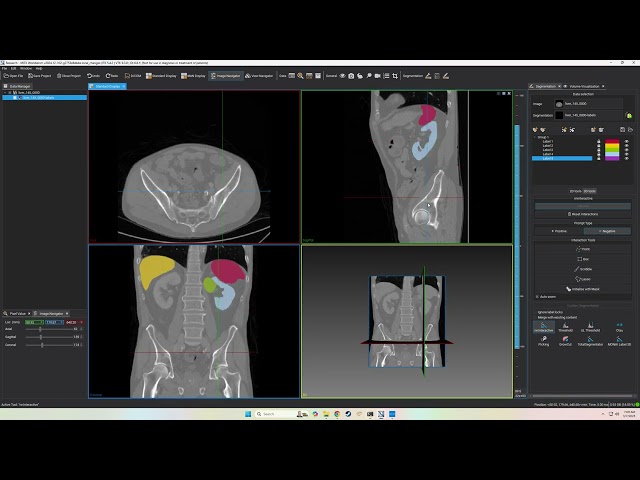
Task: Select the highlighted labels node in Data Manager
Action: point(45,98)
